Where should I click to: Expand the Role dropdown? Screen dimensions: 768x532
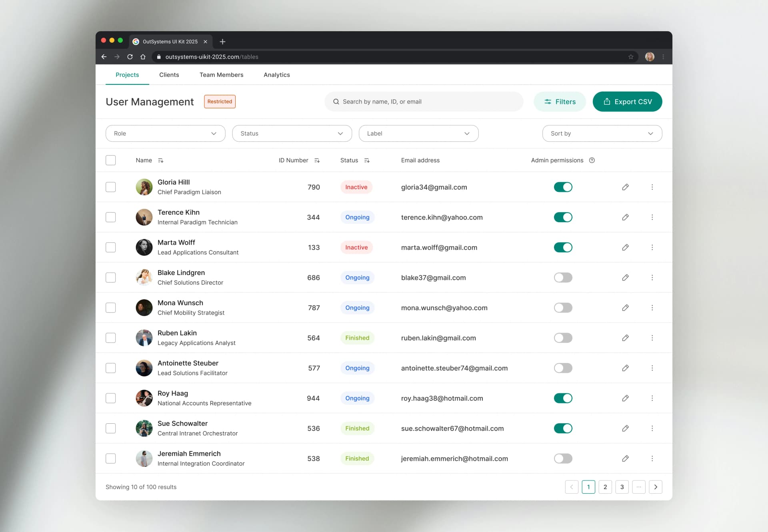pyautogui.click(x=166, y=133)
